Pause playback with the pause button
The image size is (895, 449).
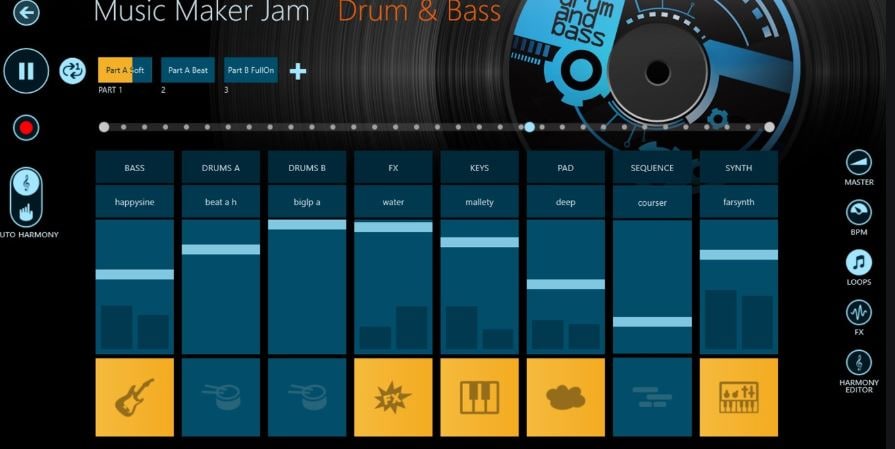[26, 71]
